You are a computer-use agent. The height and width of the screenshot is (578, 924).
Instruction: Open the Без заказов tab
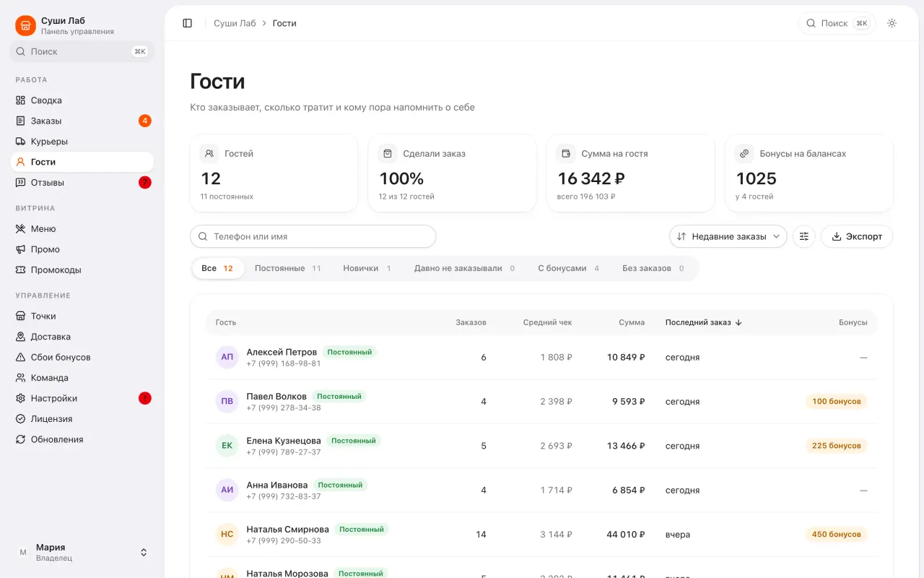pos(653,269)
